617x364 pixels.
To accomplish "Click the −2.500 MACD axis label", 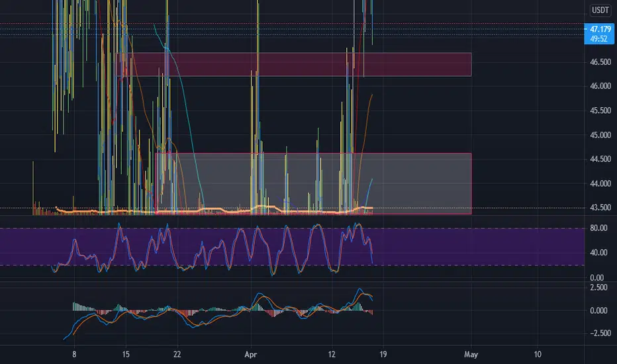I will 600,333.
